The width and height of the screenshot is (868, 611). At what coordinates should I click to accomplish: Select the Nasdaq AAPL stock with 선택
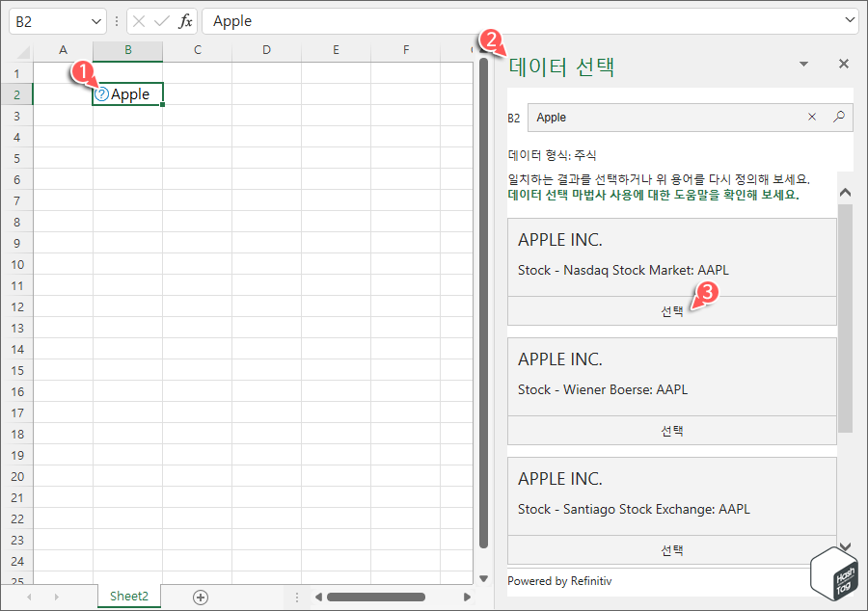[672, 310]
